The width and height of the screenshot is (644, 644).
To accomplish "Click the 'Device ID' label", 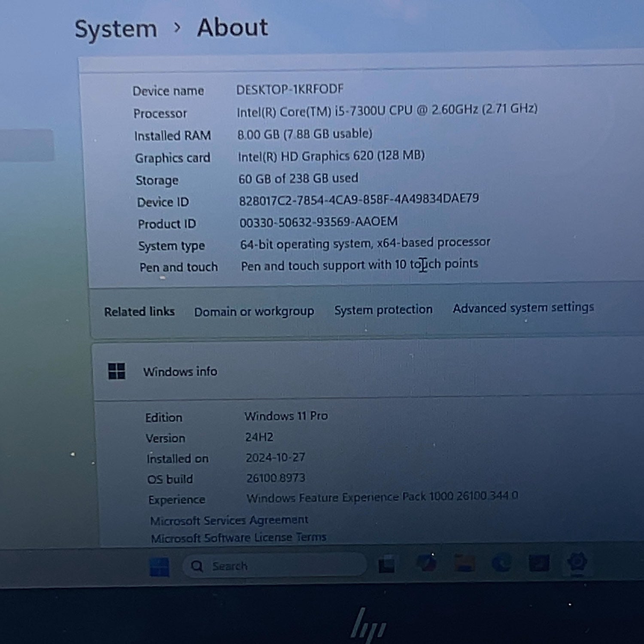I will 163,202.
